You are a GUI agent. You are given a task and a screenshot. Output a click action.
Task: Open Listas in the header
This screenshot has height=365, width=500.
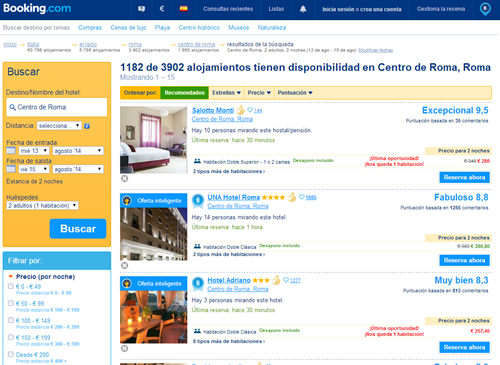(276, 9)
